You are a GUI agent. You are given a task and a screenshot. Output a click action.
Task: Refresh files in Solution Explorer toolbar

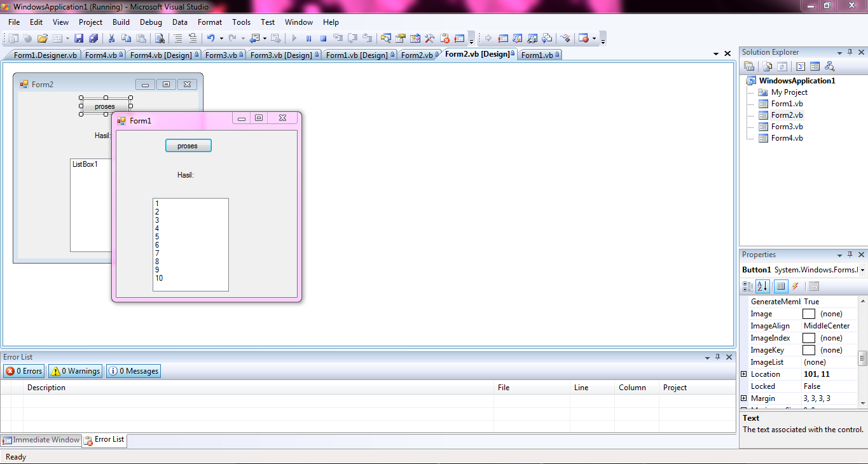point(782,66)
